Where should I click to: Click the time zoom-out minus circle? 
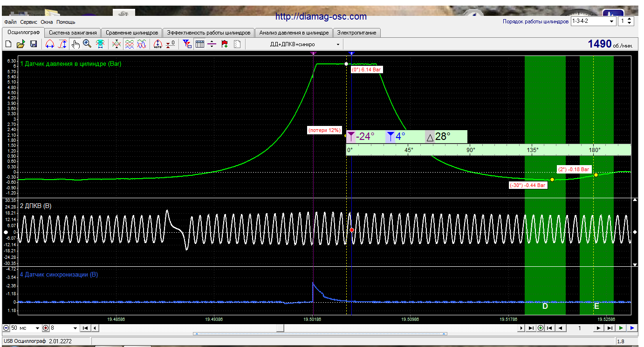coord(7,328)
